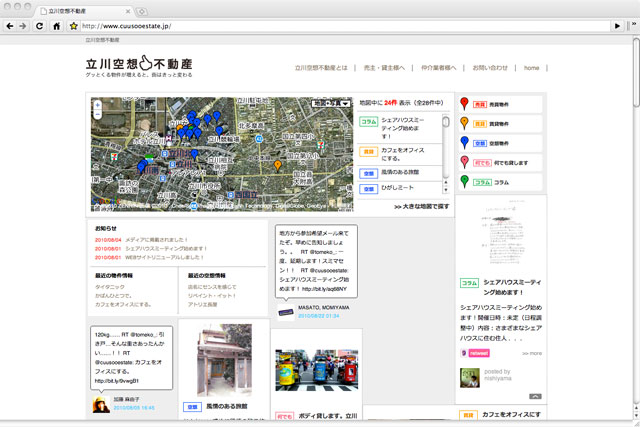Open >> more link in column card
This screenshot has height=427, width=640.
(532, 354)
